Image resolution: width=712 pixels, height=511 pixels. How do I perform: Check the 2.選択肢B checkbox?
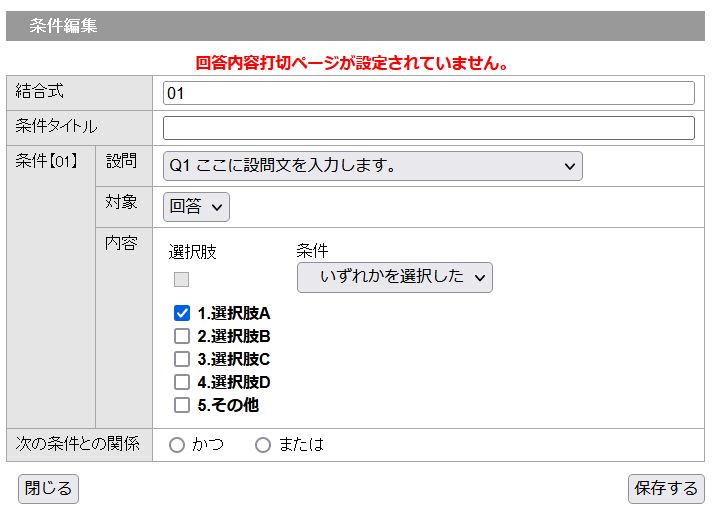(x=182, y=336)
